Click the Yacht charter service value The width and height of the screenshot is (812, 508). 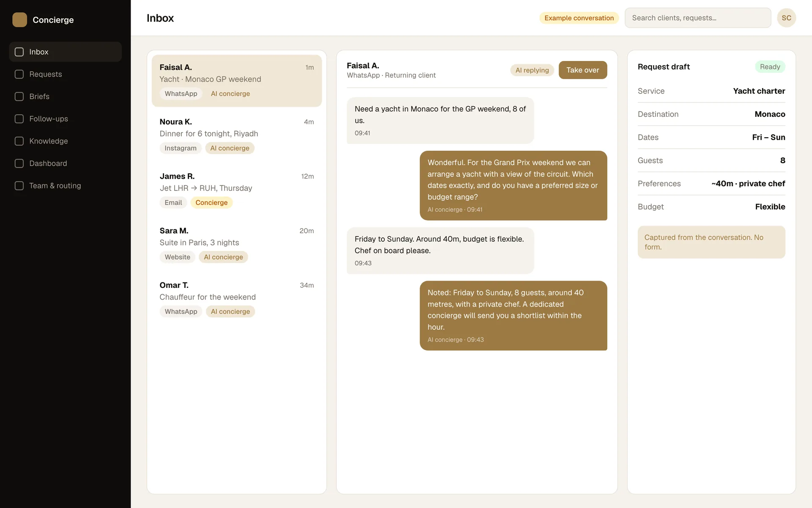(759, 91)
